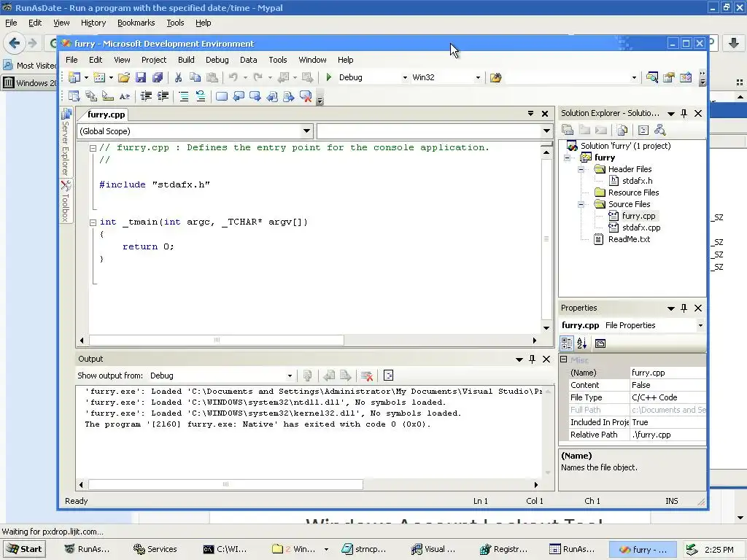Click the Copy icon in the toolbar
The image size is (747, 560).
pyautogui.click(x=195, y=77)
